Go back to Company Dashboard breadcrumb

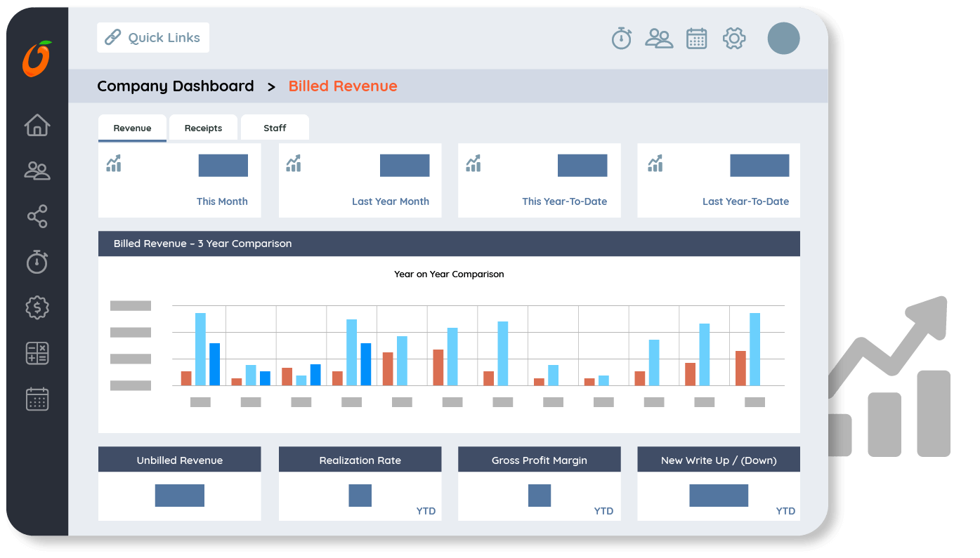coord(176,86)
